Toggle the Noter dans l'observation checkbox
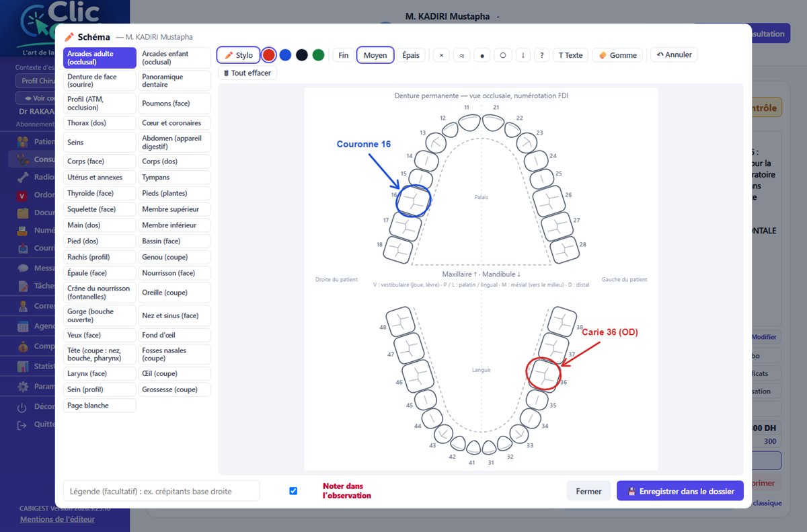 click(x=293, y=491)
